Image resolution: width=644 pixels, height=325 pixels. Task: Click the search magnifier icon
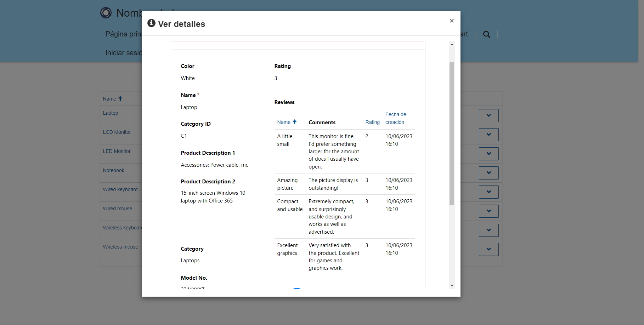tap(487, 34)
